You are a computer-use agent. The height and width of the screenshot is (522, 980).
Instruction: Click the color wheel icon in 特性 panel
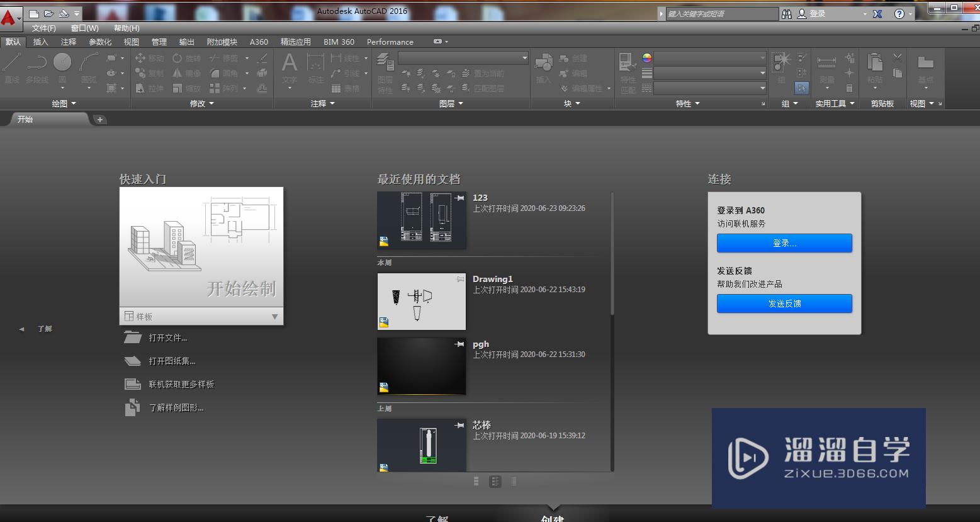[646, 58]
